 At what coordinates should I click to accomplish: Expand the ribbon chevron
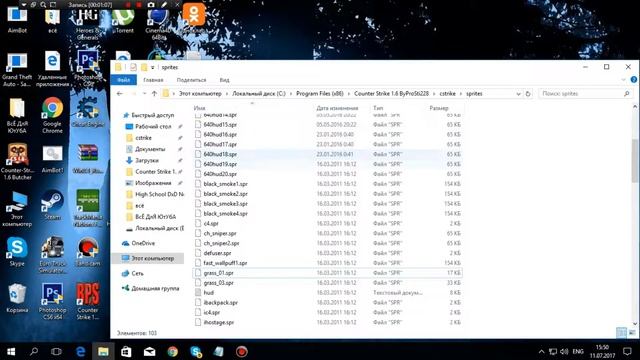[x=623, y=80]
